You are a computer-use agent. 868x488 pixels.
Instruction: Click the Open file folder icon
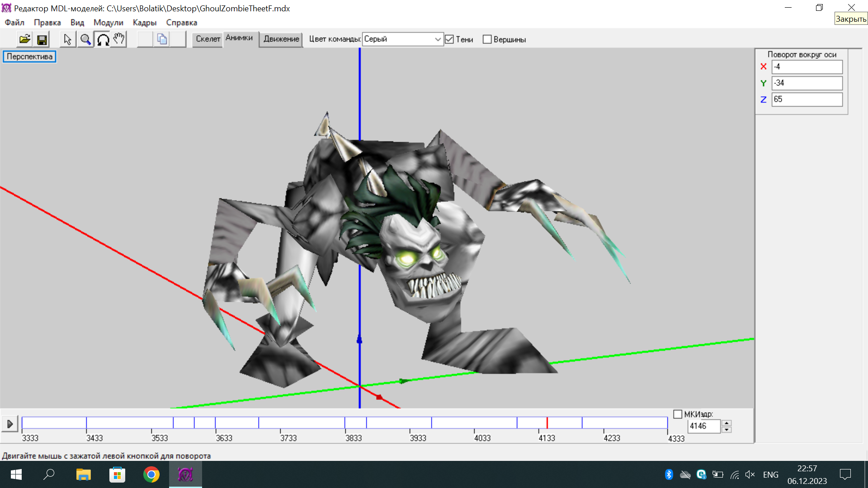[x=25, y=39]
